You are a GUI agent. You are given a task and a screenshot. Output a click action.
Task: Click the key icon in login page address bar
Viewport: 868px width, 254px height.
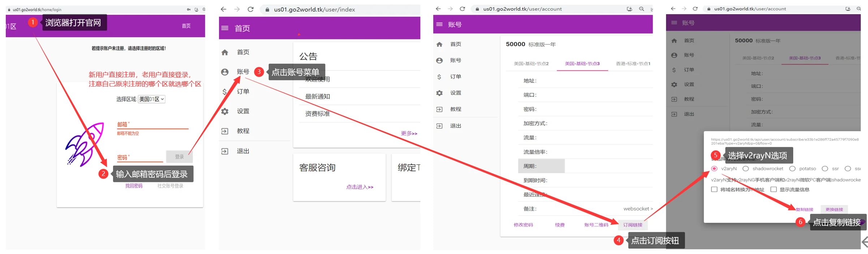(x=189, y=9)
